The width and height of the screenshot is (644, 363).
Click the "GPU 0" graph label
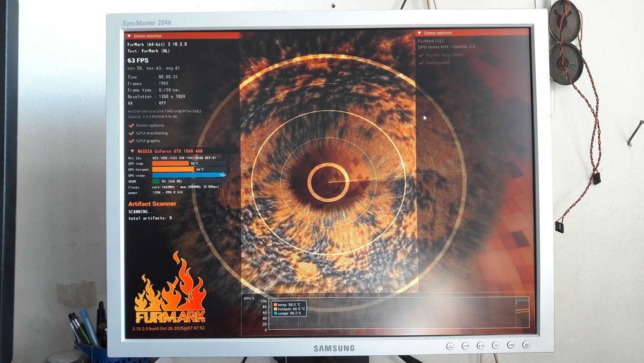(x=249, y=299)
